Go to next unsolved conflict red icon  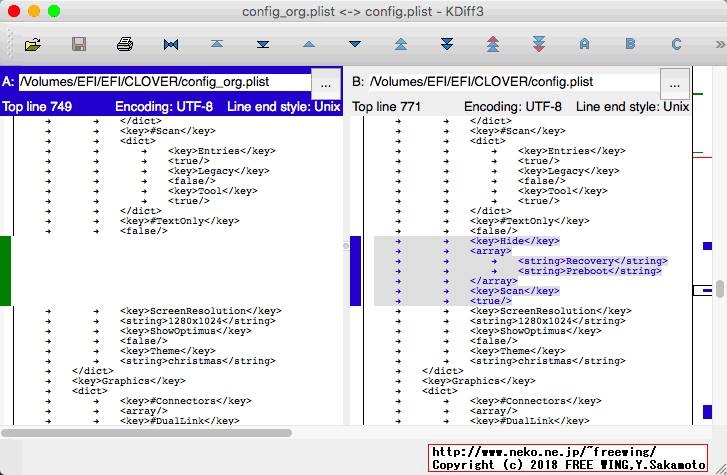click(x=539, y=44)
